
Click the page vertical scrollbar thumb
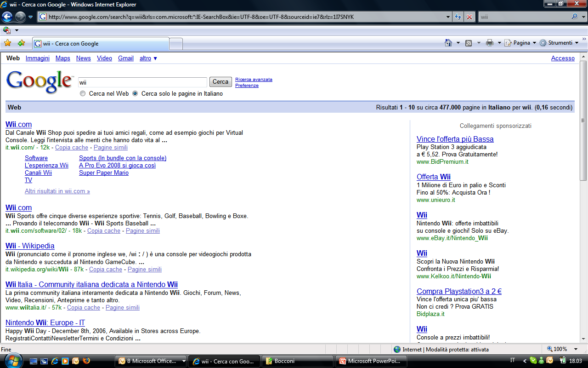[583, 121]
